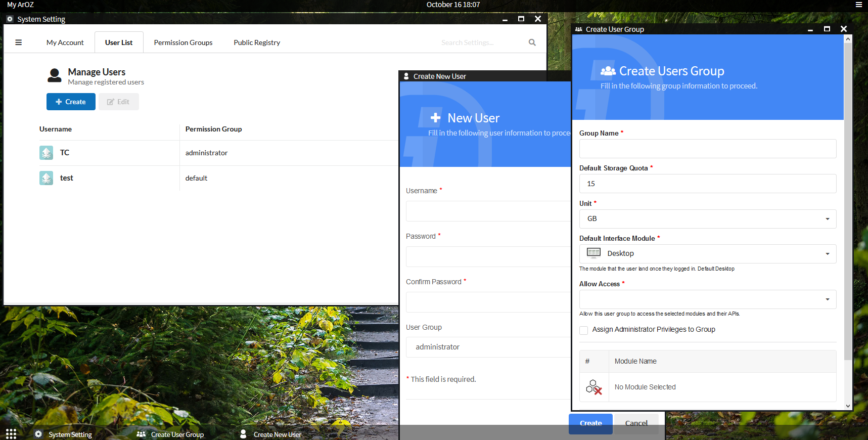Open the Default Interface Module dropdown

(707, 254)
